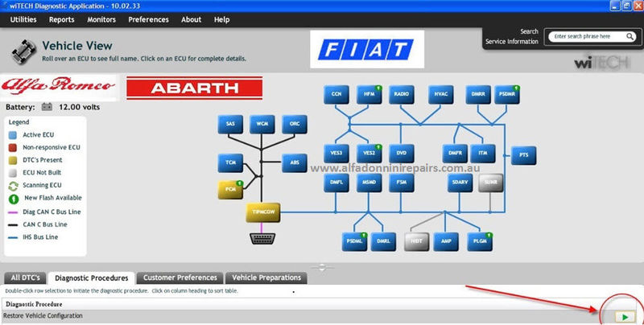
Task: Click the Scanning ECU legend icon
Action: click(13, 186)
